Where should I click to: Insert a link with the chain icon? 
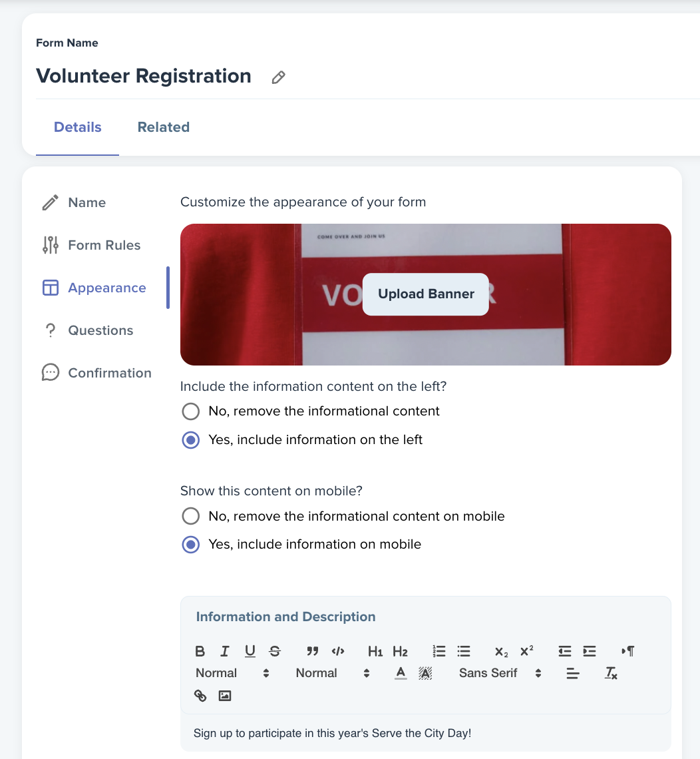pos(200,696)
